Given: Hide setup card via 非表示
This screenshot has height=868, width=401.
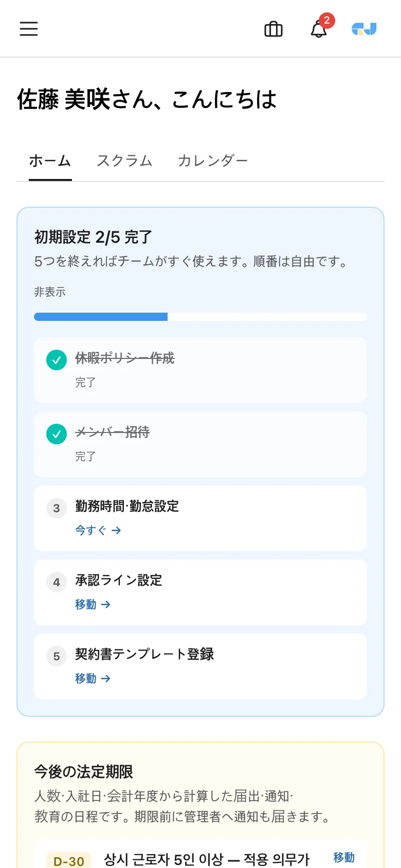Looking at the screenshot, I should 50,292.
